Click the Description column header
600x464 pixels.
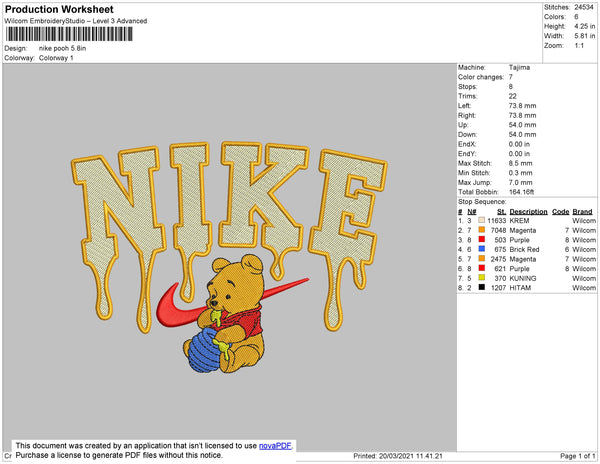pyautogui.click(x=528, y=211)
